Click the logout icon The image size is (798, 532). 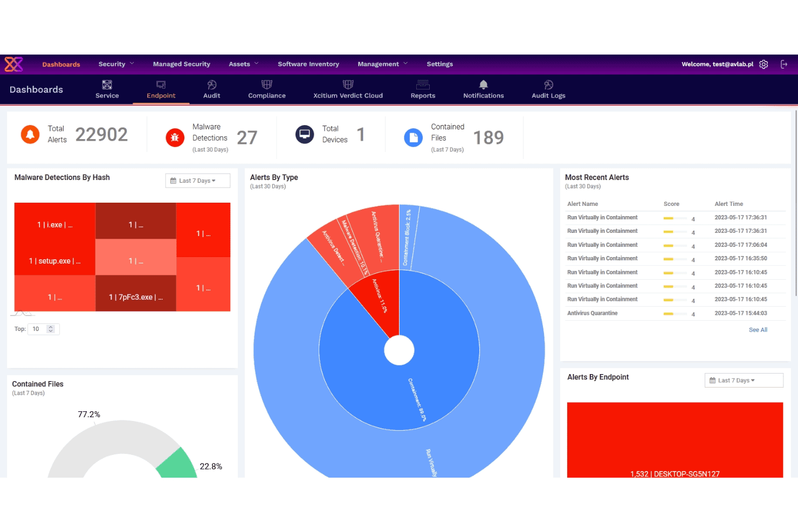(x=784, y=64)
